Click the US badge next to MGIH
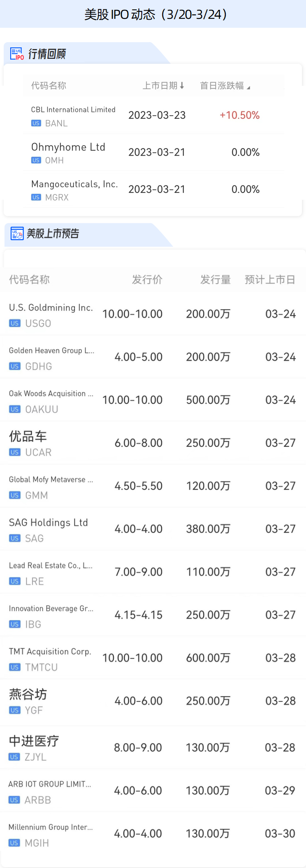This screenshot has width=306, height=868. pyautogui.click(x=14, y=843)
